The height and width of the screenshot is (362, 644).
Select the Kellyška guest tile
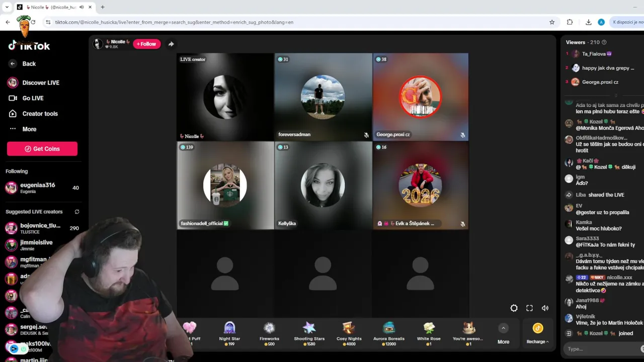pos(323,186)
